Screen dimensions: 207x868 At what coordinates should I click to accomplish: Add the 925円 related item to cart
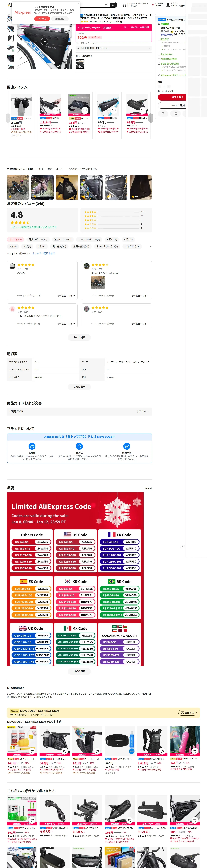coord(143,111)
